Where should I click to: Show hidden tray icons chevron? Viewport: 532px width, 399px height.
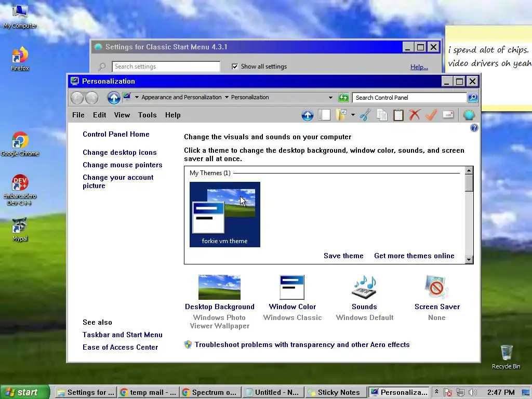(436, 392)
